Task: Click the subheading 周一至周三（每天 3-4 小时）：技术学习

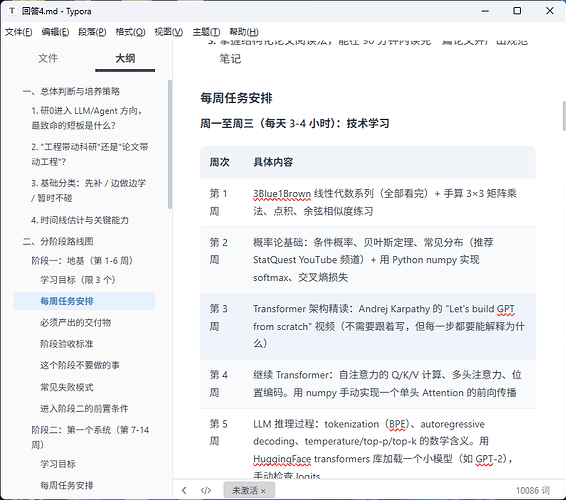Action: (295, 123)
